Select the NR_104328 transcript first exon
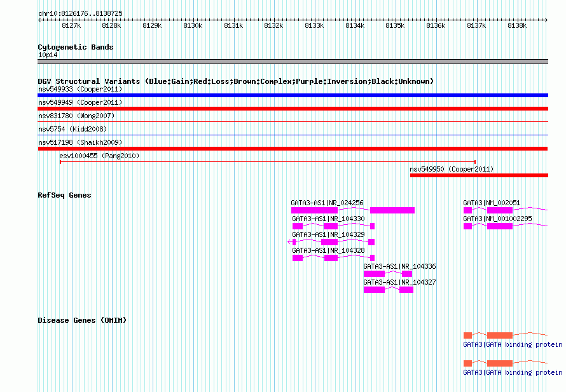Viewport: 566px width, 392px height. click(298, 258)
